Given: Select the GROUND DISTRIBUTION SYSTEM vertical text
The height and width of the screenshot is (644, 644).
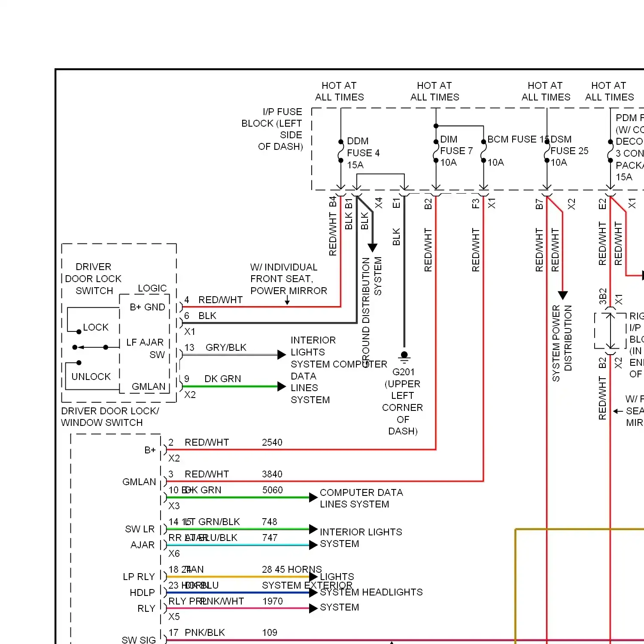Looking at the screenshot, I should pyautogui.click(x=372, y=312).
